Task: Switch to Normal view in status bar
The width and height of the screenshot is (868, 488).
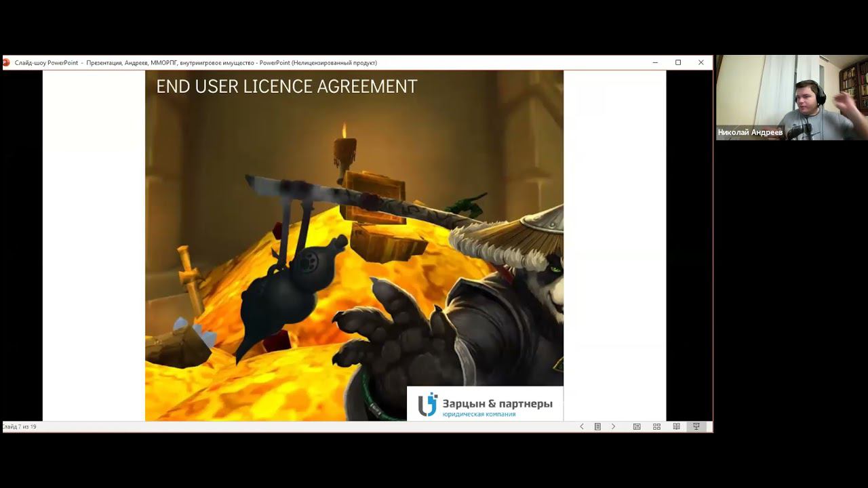Action: pos(637,426)
